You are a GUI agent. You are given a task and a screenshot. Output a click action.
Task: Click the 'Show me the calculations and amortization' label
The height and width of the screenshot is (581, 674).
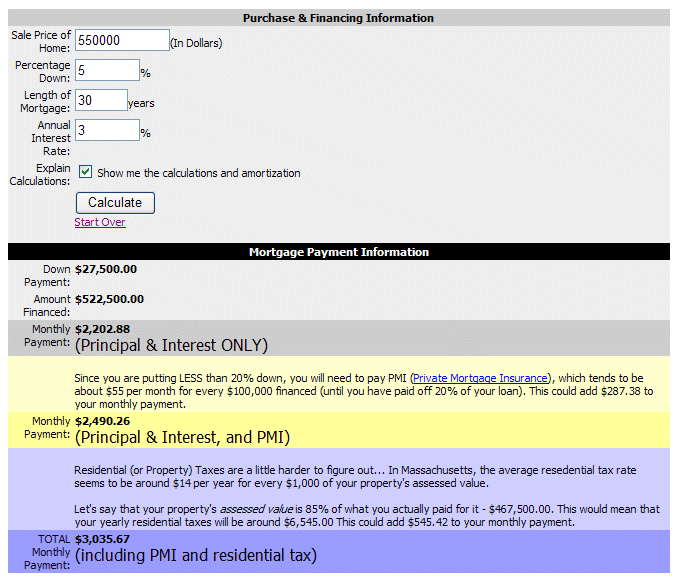click(199, 173)
